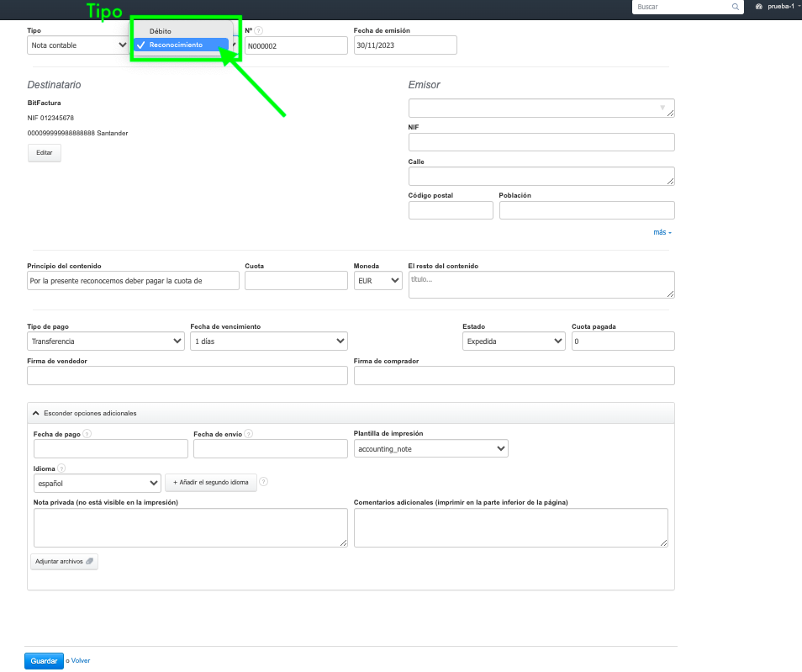Open the Moneda currency dropdown

pos(377,281)
